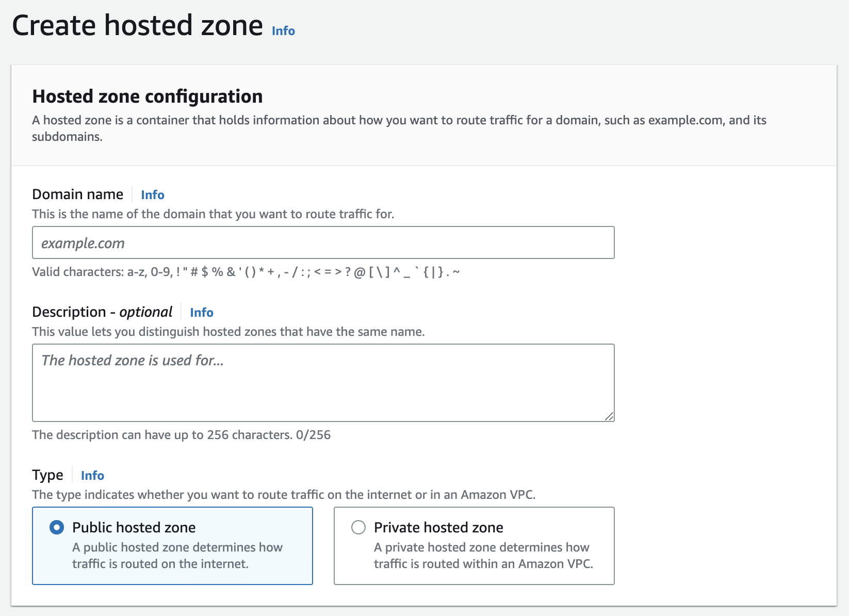This screenshot has height=616, width=849.
Task: Click the "Description - optional" field label
Action: click(102, 312)
